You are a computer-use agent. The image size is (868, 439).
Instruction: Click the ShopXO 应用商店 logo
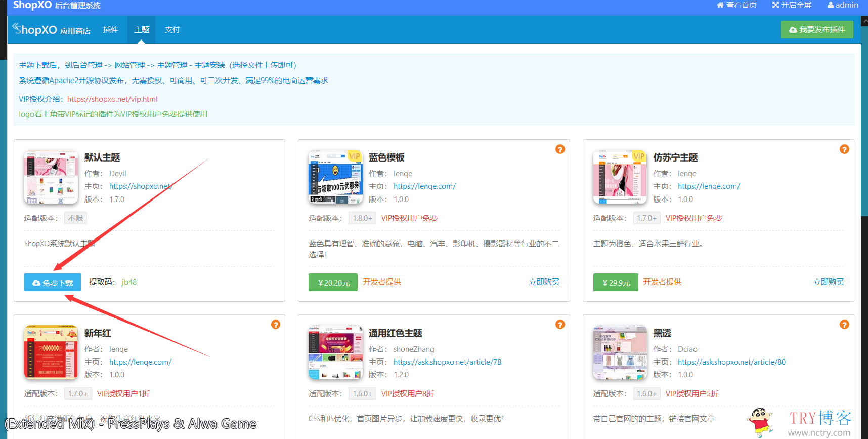pyautogui.click(x=52, y=30)
